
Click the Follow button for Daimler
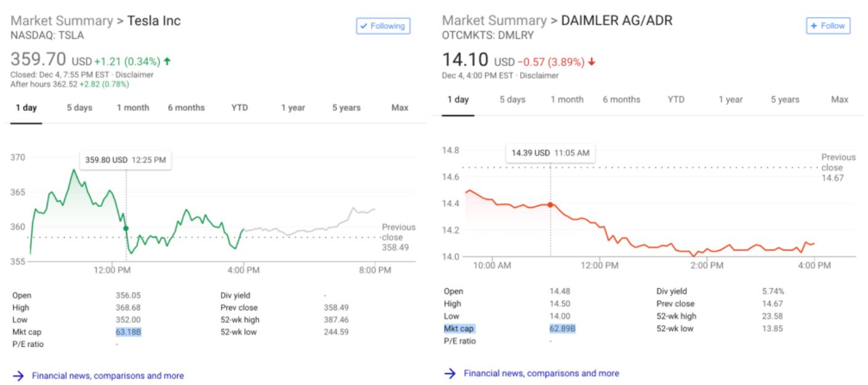click(828, 26)
